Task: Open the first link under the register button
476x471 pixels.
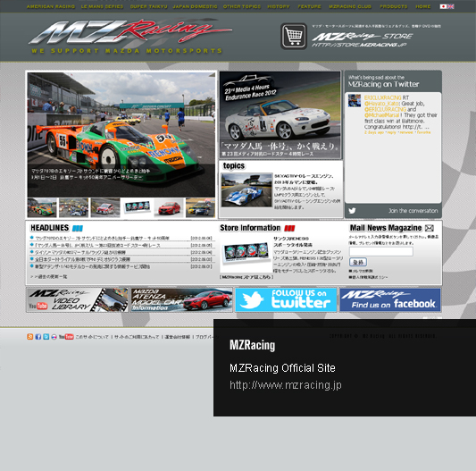Action: (x=361, y=271)
